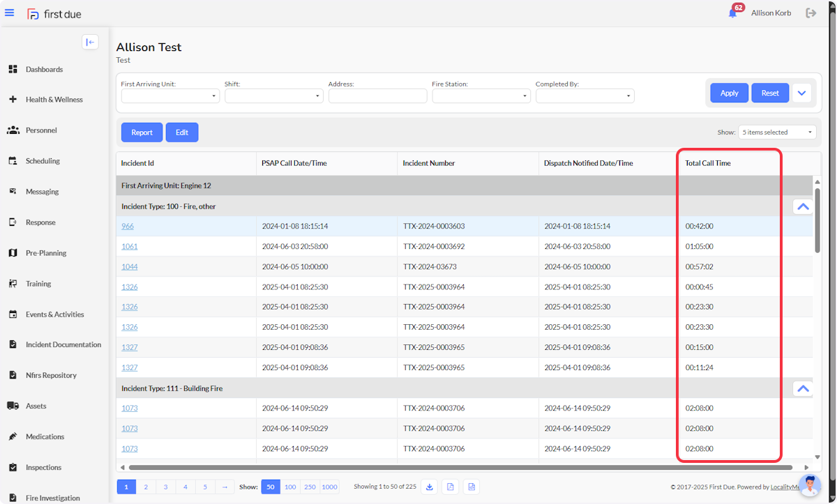Collapse Incident Type 100 - Fire, other group
This screenshot has height=504, width=837.
(803, 206)
